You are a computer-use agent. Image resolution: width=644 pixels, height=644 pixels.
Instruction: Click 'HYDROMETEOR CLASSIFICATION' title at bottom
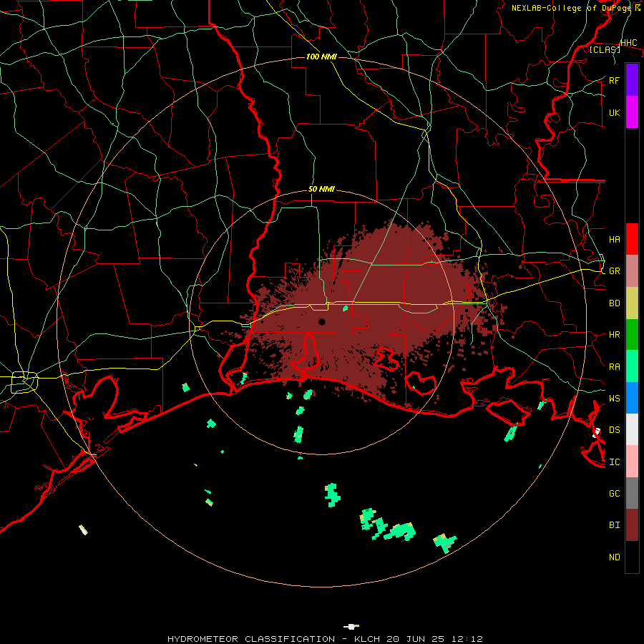click(x=251, y=639)
